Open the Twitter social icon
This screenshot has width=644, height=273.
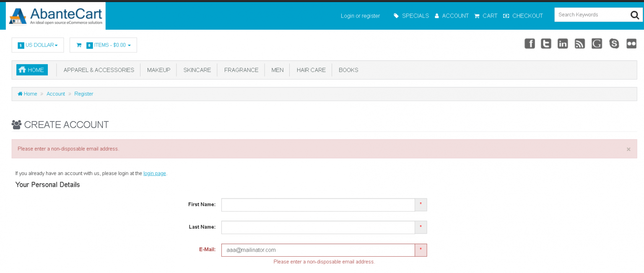546,44
